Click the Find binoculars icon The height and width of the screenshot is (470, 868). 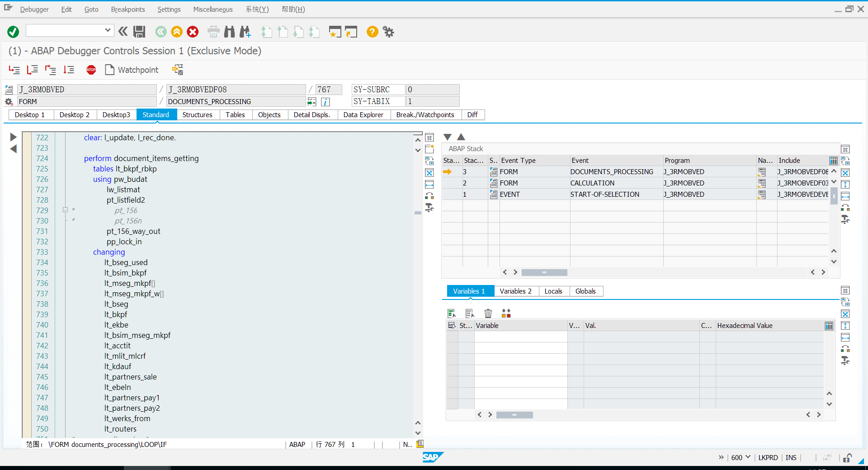point(230,32)
